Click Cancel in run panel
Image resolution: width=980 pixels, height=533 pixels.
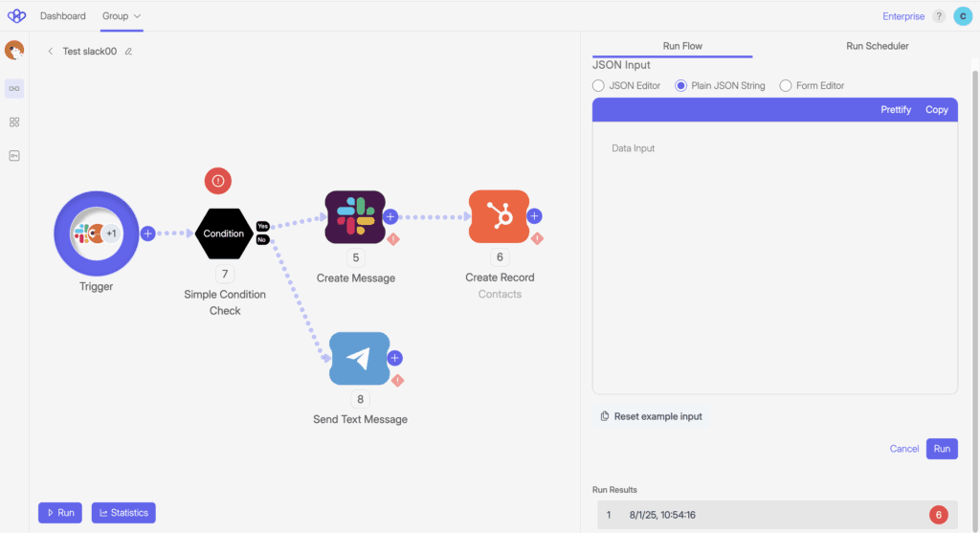903,449
